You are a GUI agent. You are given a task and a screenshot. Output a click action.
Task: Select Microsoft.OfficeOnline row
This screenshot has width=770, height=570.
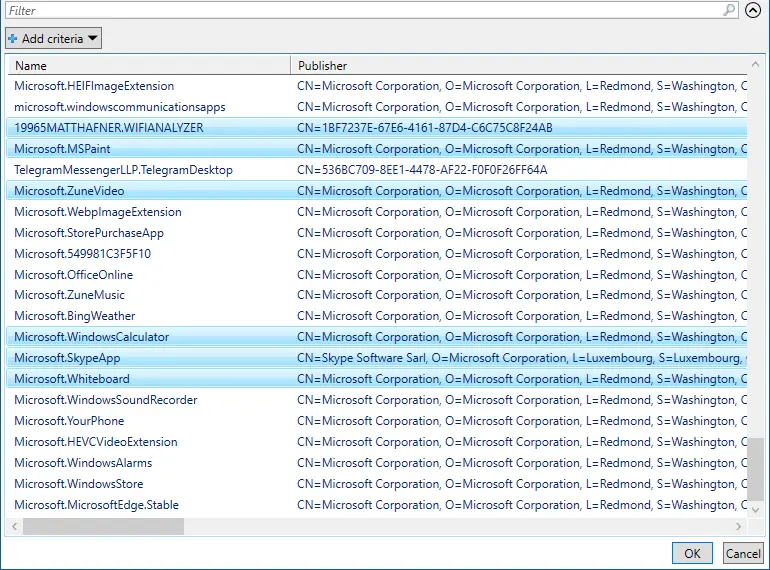coord(377,275)
